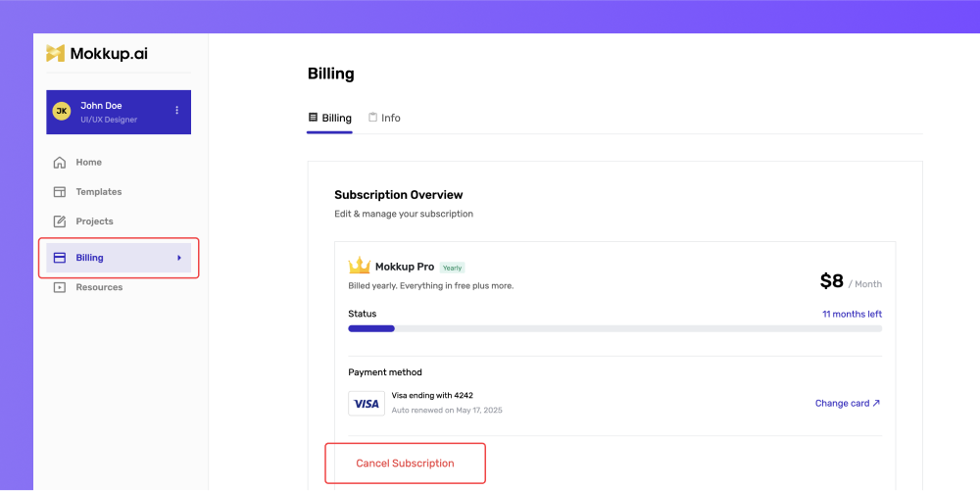Click the 'Payment method' label
This screenshot has height=491, width=980.
(x=385, y=372)
